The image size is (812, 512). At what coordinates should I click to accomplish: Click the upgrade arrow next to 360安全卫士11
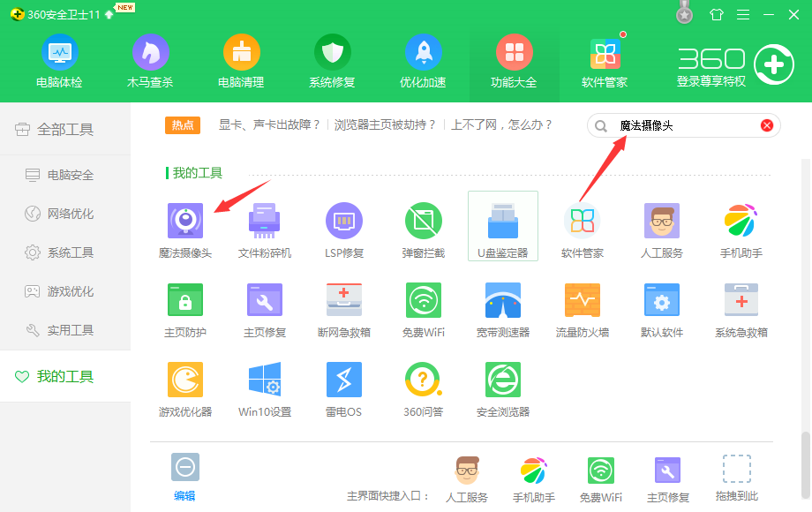(x=109, y=14)
